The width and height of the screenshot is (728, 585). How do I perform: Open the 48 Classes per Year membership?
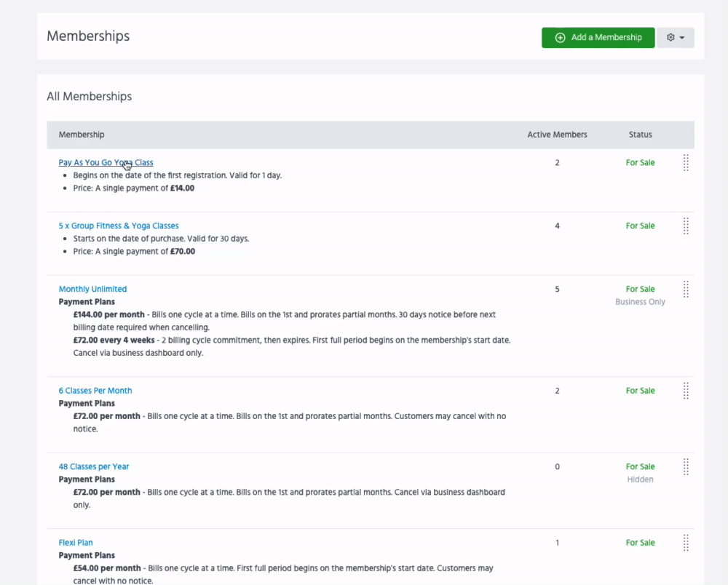pos(94,467)
